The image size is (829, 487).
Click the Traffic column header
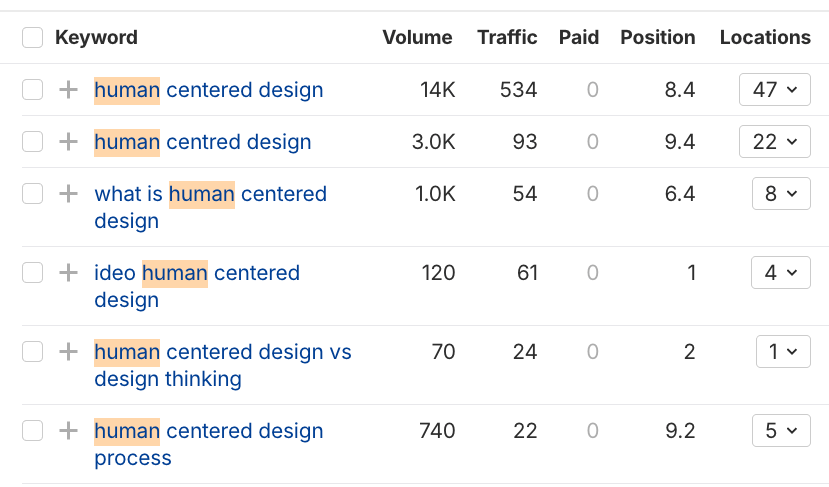click(507, 38)
